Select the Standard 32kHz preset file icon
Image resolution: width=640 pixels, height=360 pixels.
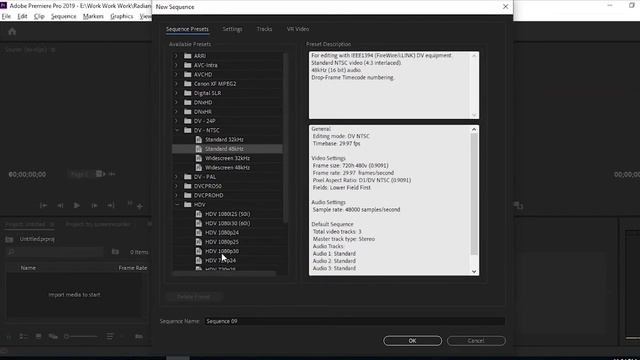[x=199, y=140]
